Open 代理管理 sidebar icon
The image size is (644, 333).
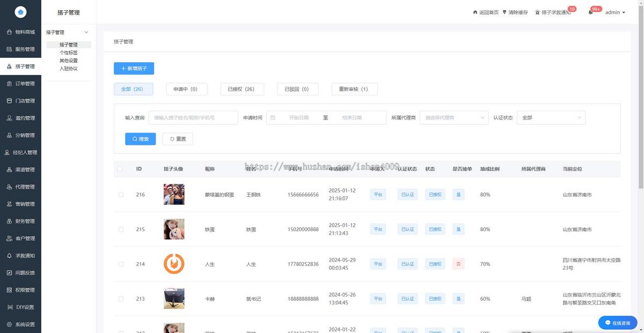coord(10,187)
